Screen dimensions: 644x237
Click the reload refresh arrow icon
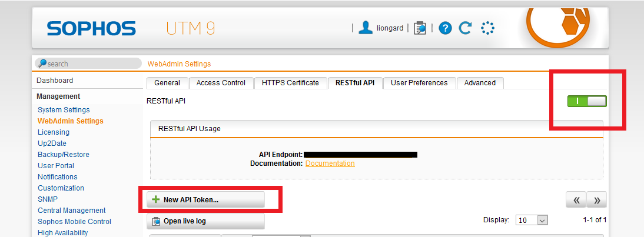click(x=465, y=28)
